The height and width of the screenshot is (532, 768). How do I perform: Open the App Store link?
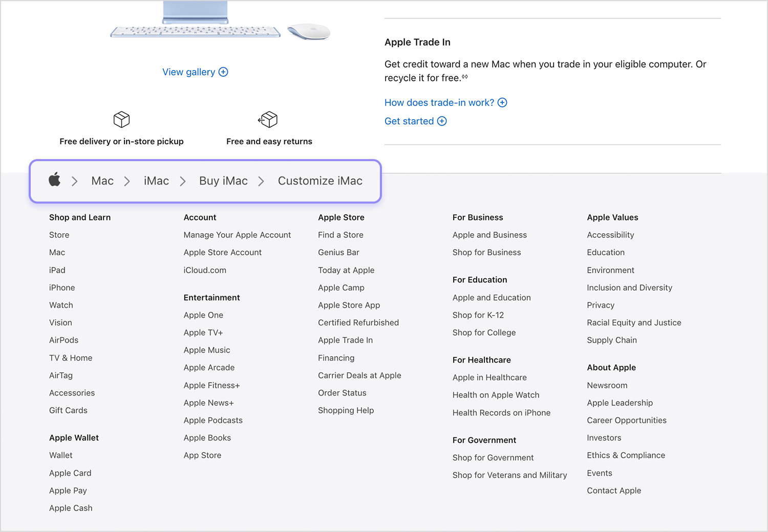203,455
